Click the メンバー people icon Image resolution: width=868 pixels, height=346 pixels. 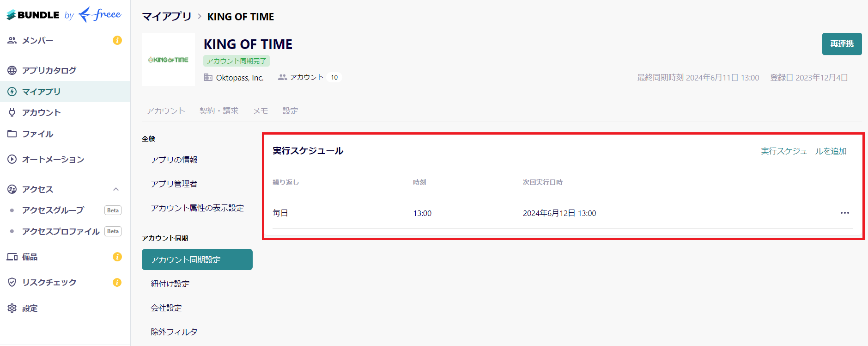click(12, 40)
